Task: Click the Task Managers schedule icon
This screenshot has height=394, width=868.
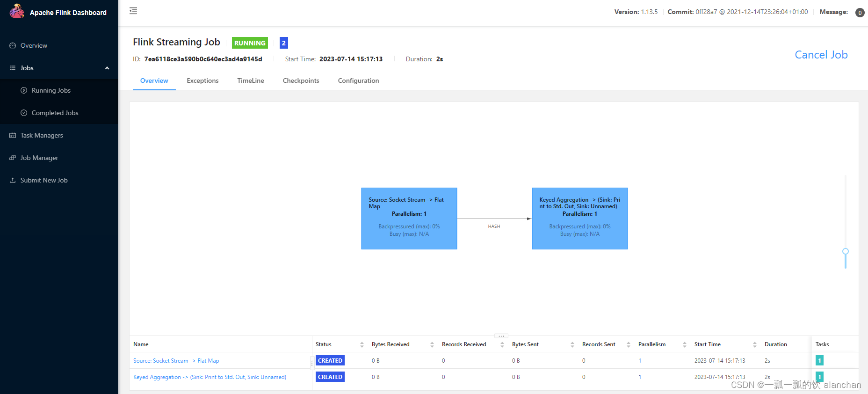Action: click(13, 135)
